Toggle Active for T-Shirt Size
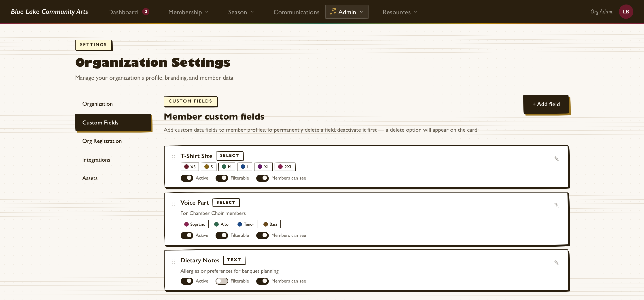 point(187,178)
